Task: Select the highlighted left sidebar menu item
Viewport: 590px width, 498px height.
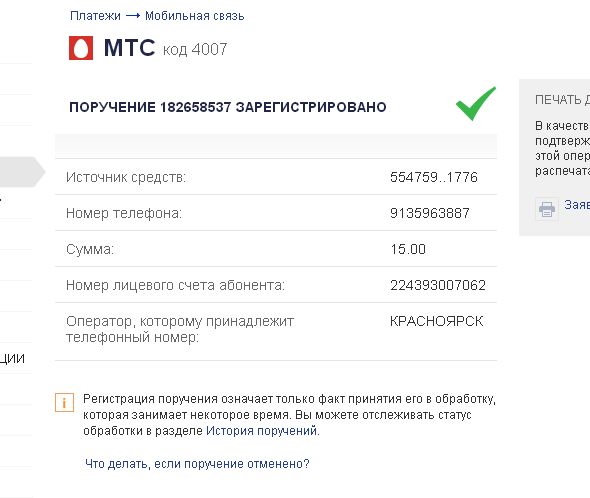Action: pos(21,172)
